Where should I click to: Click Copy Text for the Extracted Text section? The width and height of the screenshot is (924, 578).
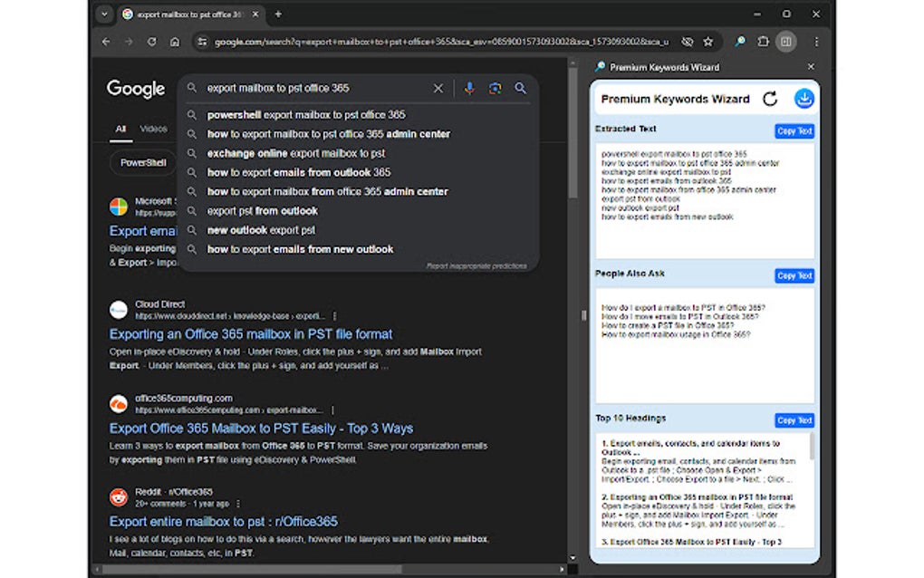tap(793, 131)
